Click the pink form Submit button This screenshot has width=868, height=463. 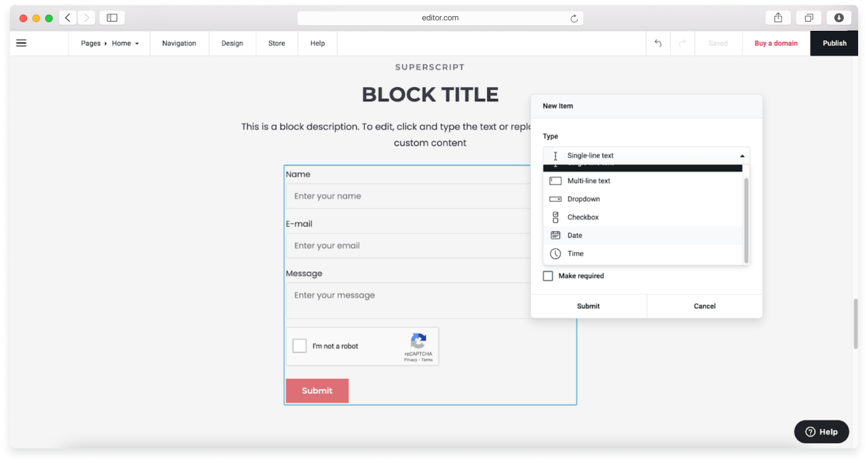[x=317, y=391]
